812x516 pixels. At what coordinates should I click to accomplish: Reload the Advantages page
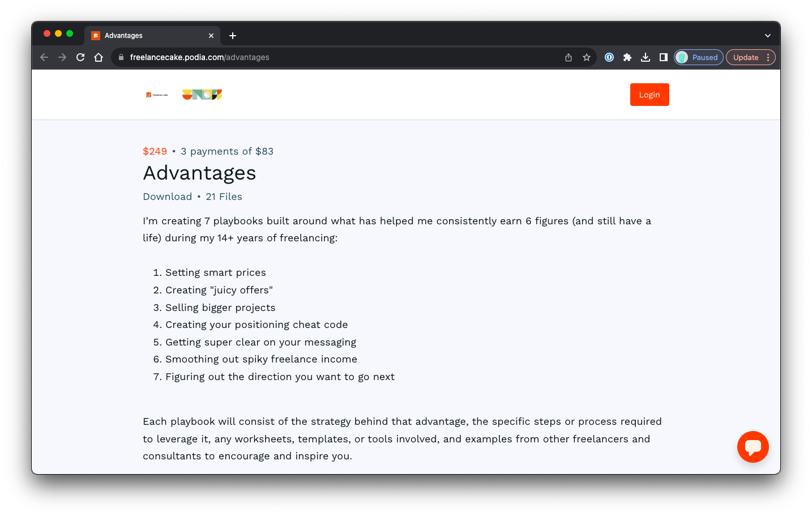(80, 57)
